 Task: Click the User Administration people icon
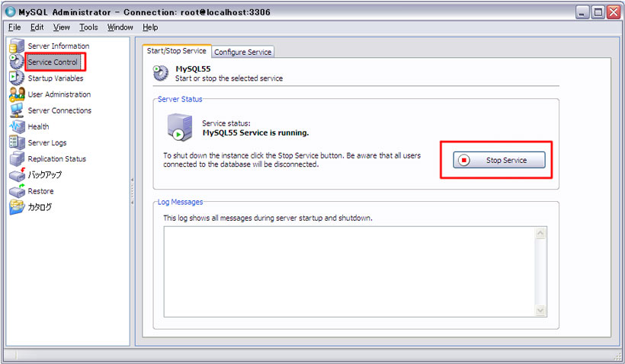click(17, 94)
